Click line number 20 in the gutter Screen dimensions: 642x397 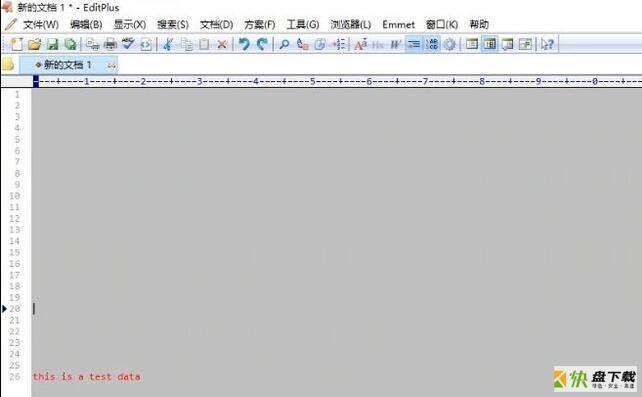15,309
